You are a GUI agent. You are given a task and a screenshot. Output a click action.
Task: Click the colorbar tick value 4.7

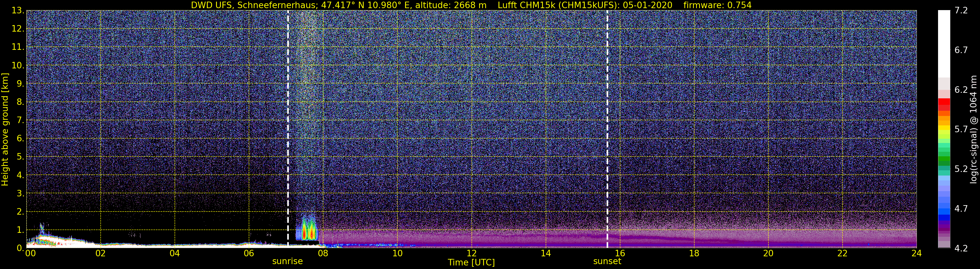pyautogui.click(x=961, y=209)
